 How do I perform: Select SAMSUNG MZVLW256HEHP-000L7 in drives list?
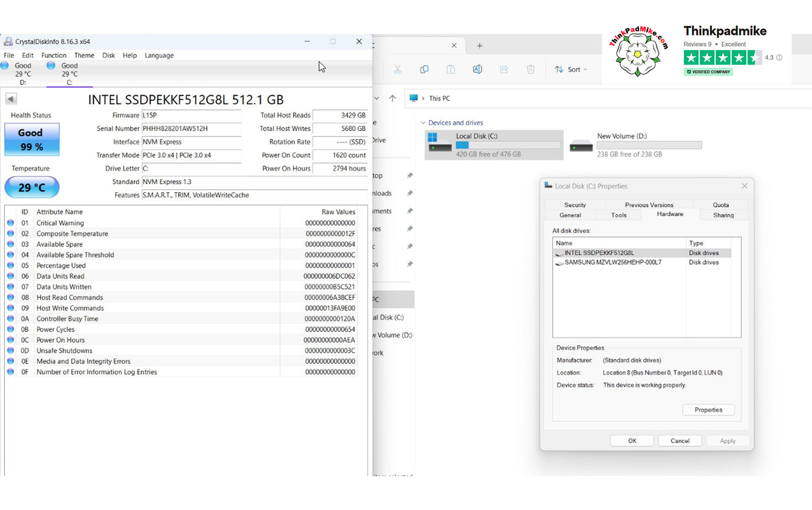pos(642,262)
